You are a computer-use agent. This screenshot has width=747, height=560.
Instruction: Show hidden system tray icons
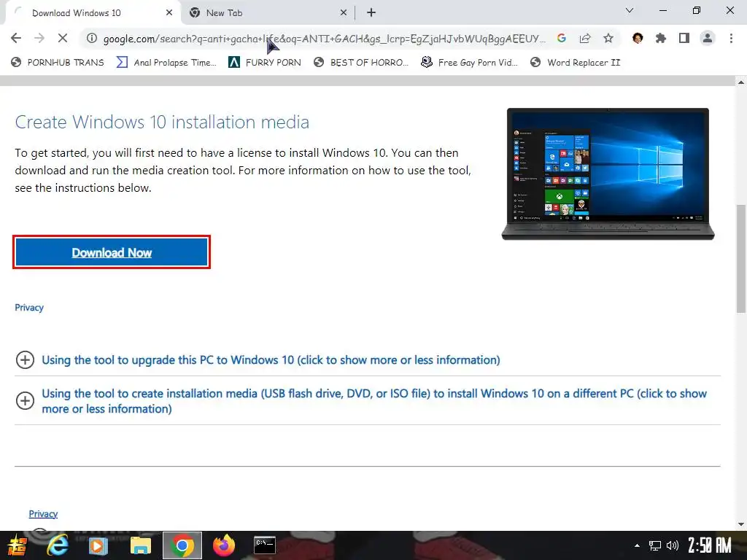pyautogui.click(x=637, y=545)
